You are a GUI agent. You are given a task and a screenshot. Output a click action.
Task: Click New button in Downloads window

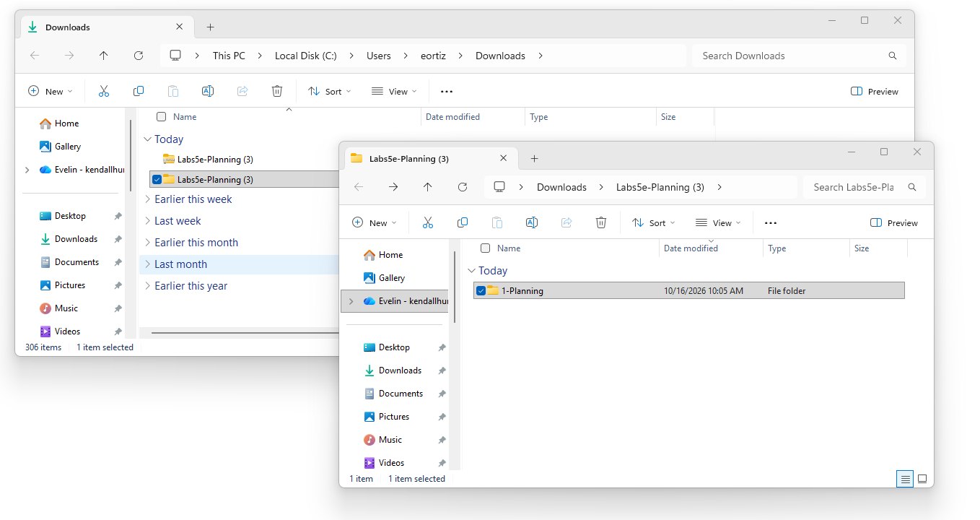pyautogui.click(x=51, y=92)
